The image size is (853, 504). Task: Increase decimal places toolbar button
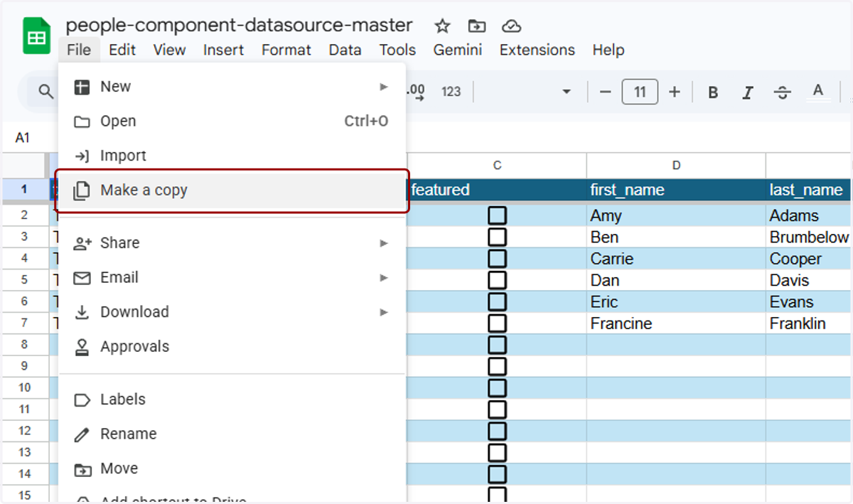pyautogui.click(x=415, y=92)
